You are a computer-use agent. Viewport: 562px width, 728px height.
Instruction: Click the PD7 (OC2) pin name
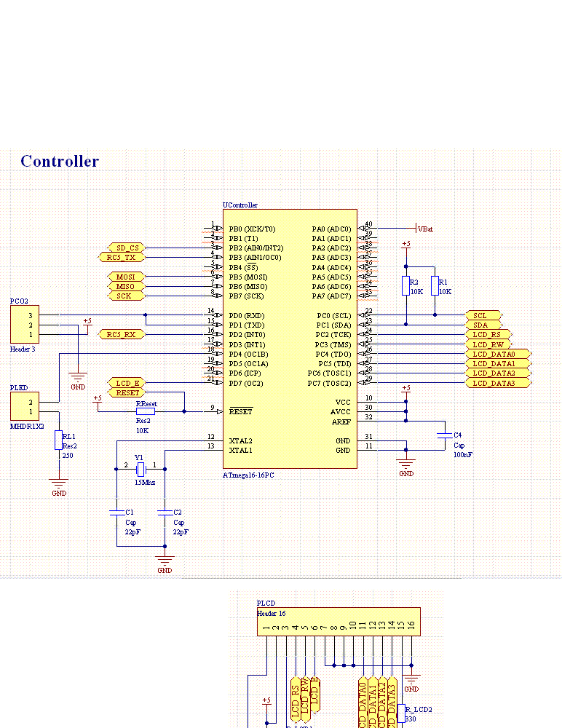[246, 383]
